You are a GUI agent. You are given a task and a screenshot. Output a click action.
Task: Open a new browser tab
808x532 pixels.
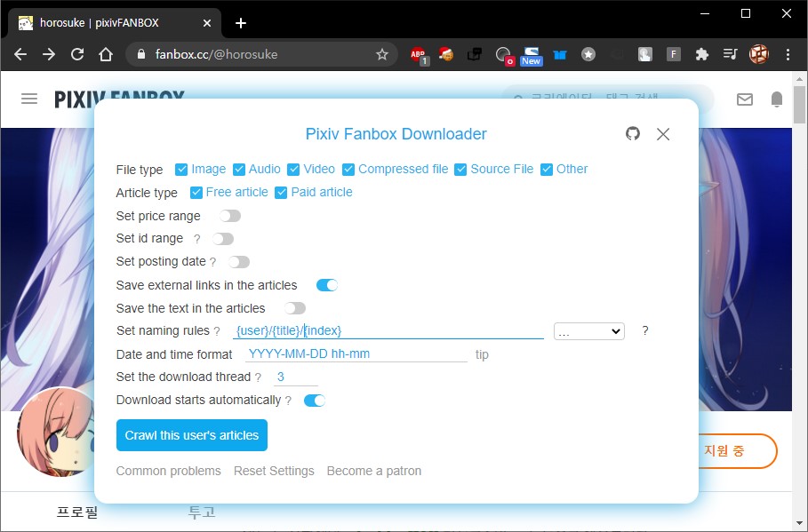(241, 23)
